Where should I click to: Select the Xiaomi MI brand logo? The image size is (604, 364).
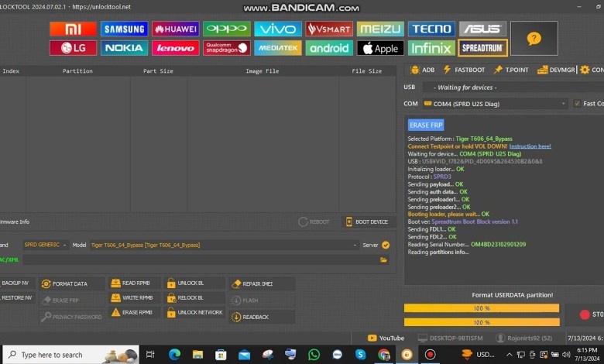[x=73, y=29]
